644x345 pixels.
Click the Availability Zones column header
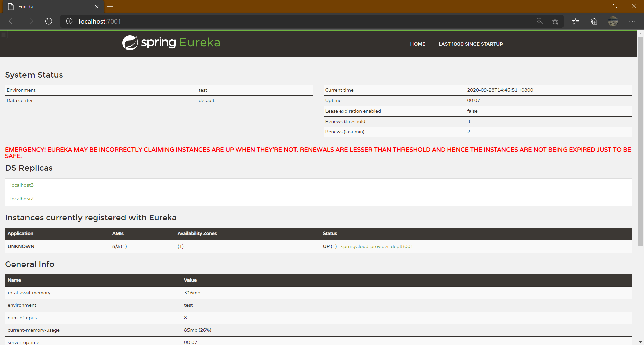(197, 233)
